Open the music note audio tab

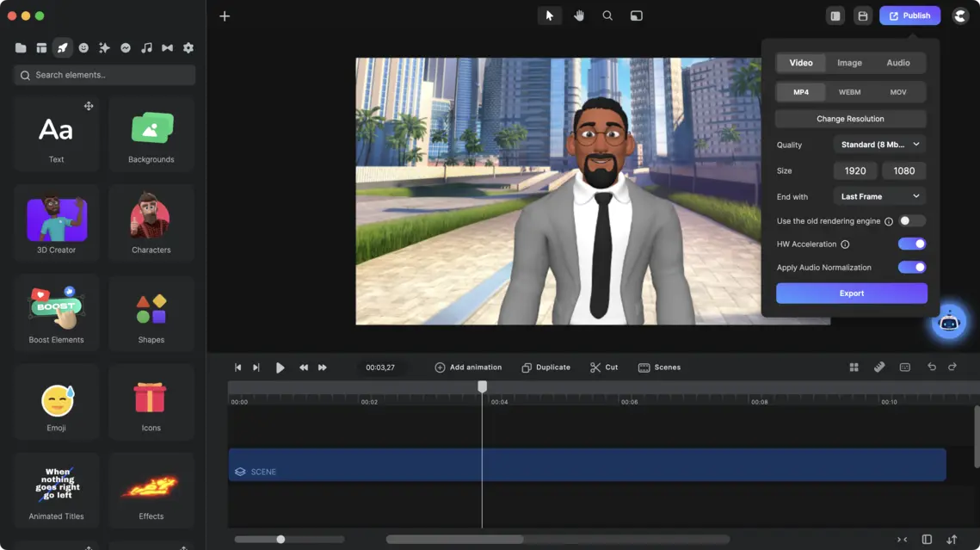[146, 48]
